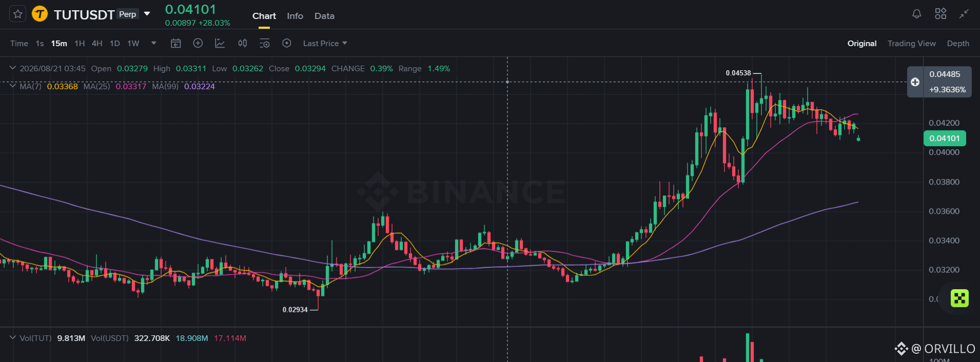
Task: Click the 2026/08/21 03:45 timestamp
Action: point(52,69)
